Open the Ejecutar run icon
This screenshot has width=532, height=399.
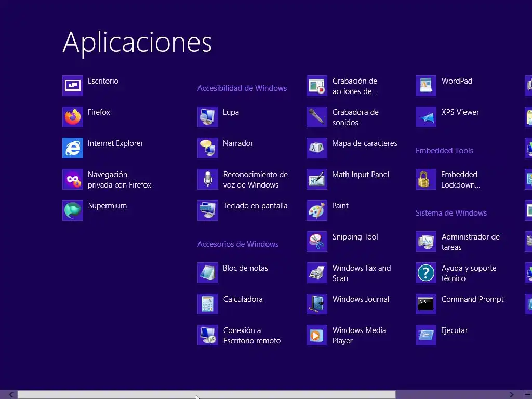tap(426, 335)
